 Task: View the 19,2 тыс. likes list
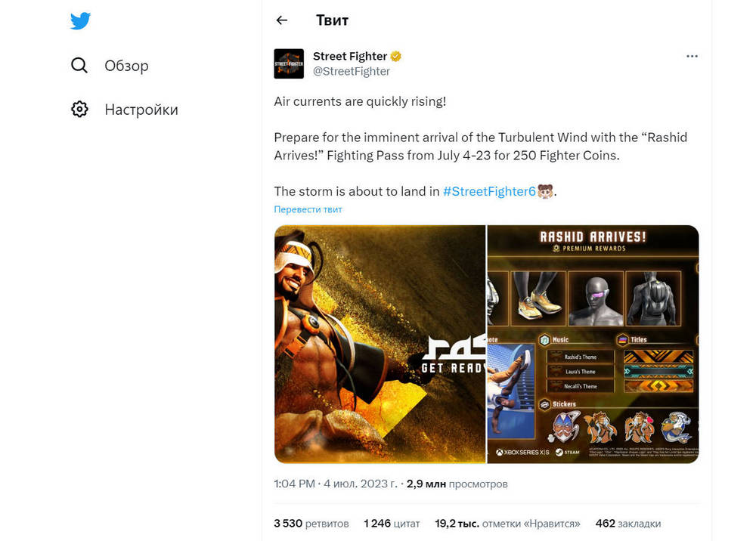[508, 523]
